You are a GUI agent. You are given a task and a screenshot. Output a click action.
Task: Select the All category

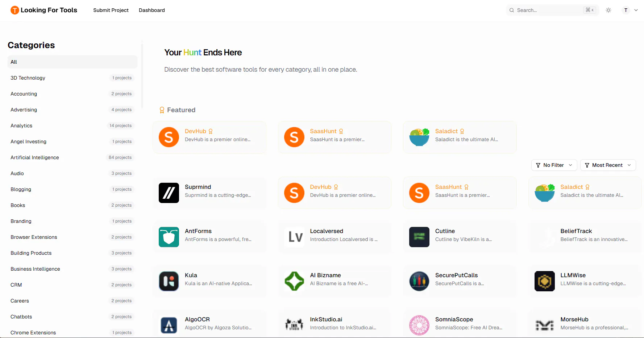72,62
